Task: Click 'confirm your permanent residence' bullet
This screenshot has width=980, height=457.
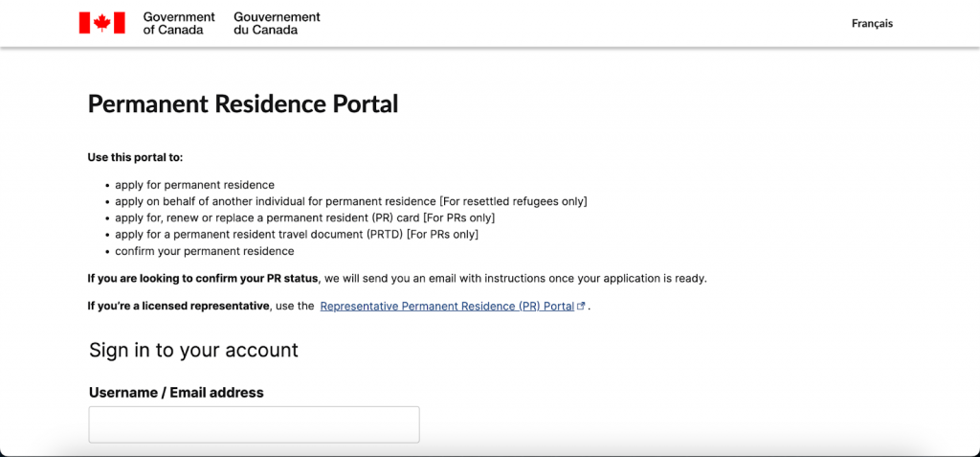Action: click(205, 251)
